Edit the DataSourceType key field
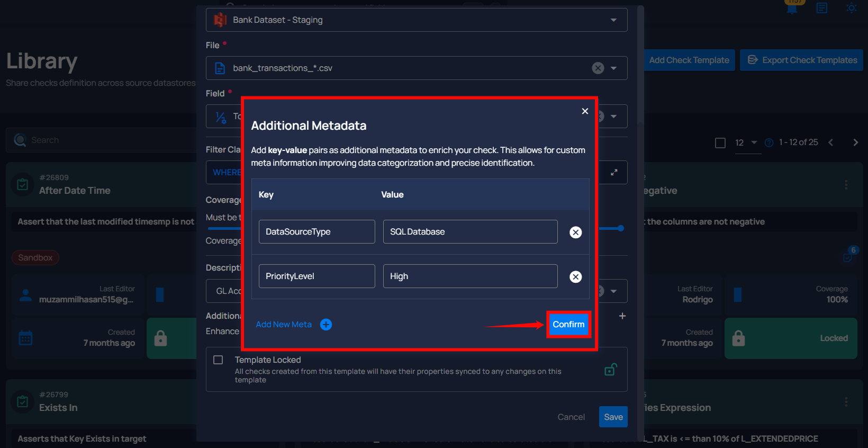The height and width of the screenshot is (448, 868). [x=317, y=231]
